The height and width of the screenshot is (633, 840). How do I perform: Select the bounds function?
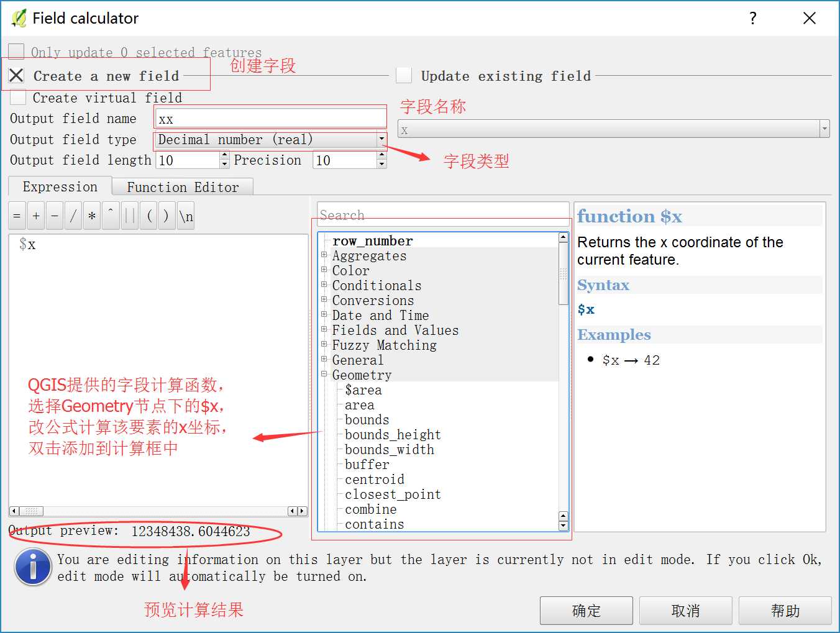pyautogui.click(x=367, y=420)
